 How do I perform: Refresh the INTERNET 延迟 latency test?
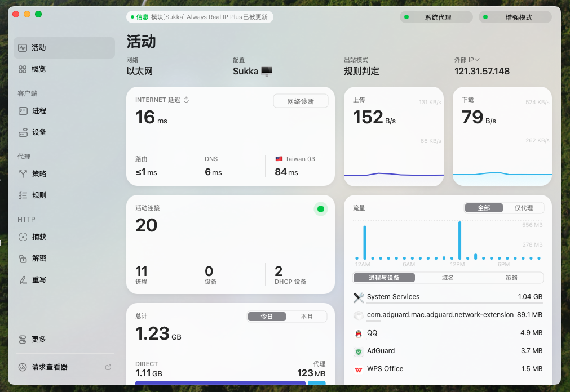coord(187,100)
